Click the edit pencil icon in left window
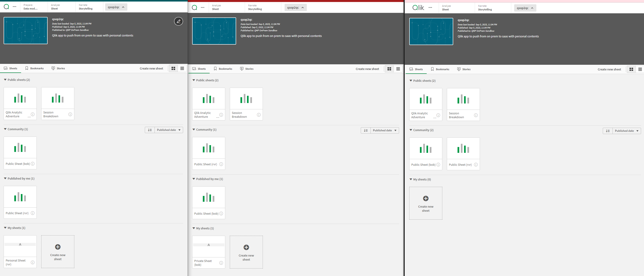This screenshot has height=276, width=644. [179, 22]
